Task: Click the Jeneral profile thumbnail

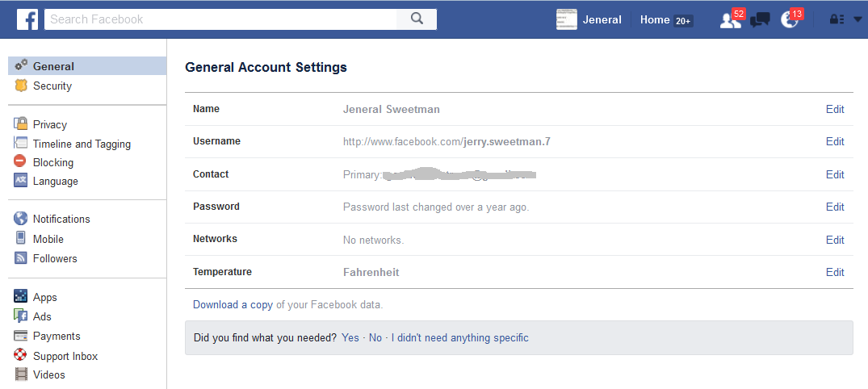Action: (x=567, y=20)
